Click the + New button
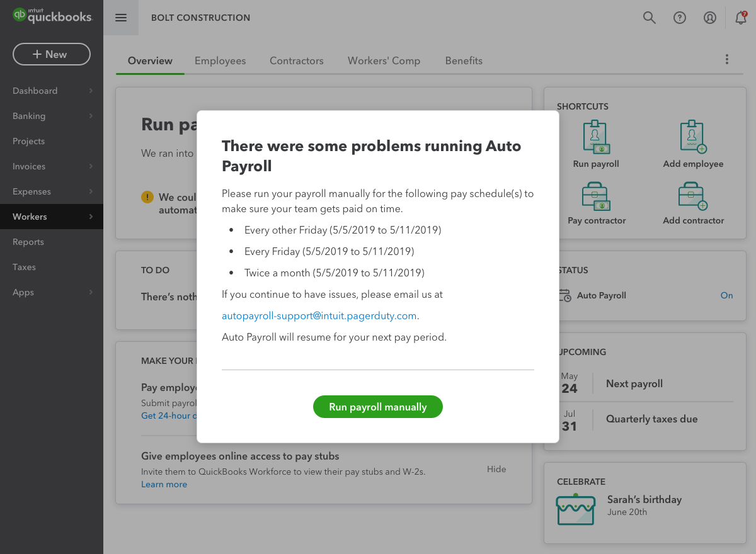Screen dimensions: 756x554 [x=52, y=54]
